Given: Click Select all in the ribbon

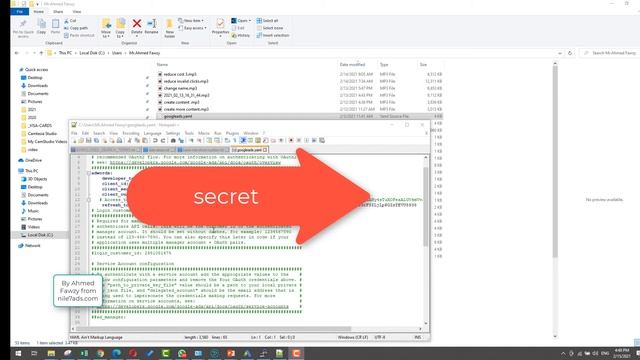Looking at the screenshot, I should point(267,20).
